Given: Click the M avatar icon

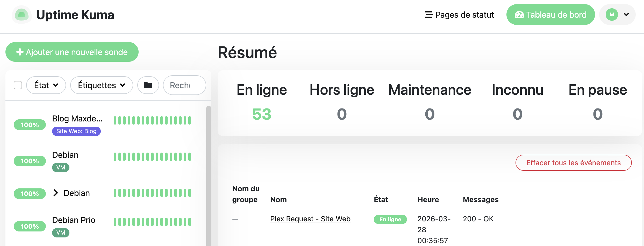Looking at the screenshot, I should tap(612, 15).
